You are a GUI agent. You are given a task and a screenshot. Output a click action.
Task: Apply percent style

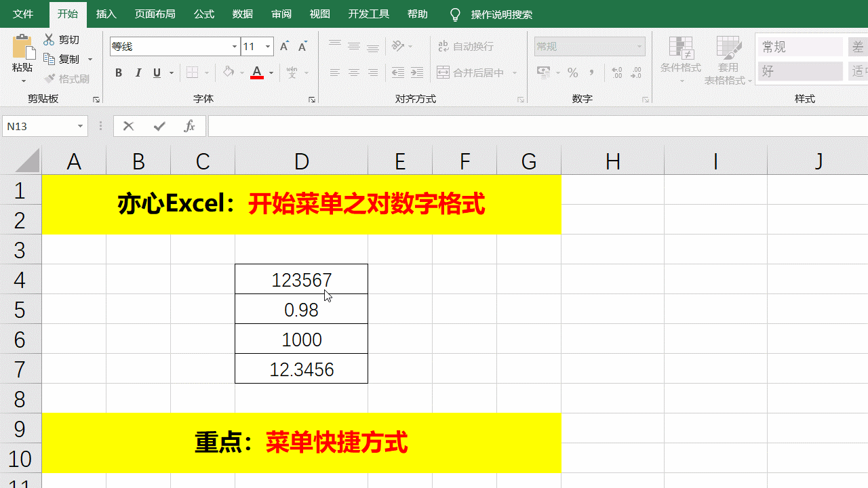coord(573,73)
